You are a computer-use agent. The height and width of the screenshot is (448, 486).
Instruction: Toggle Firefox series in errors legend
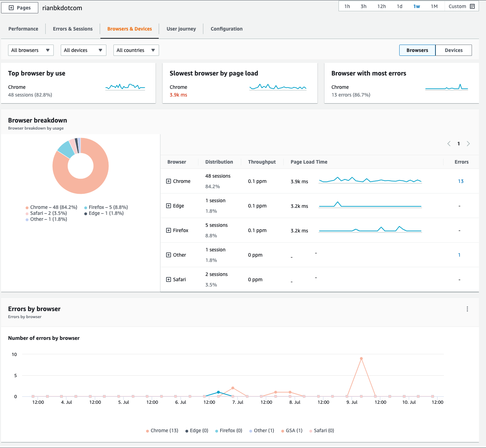(229, 430)
